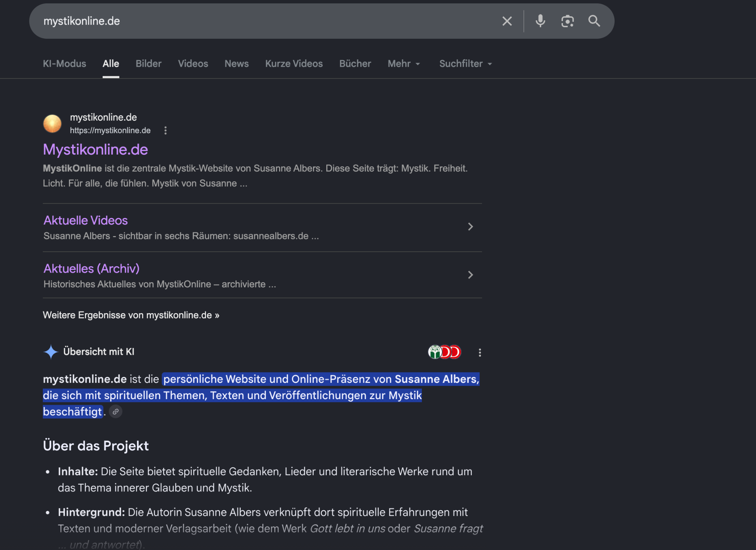The image size is (756, 550).
Task: Switch to the News tab
Action: click(x=237, y=63)
